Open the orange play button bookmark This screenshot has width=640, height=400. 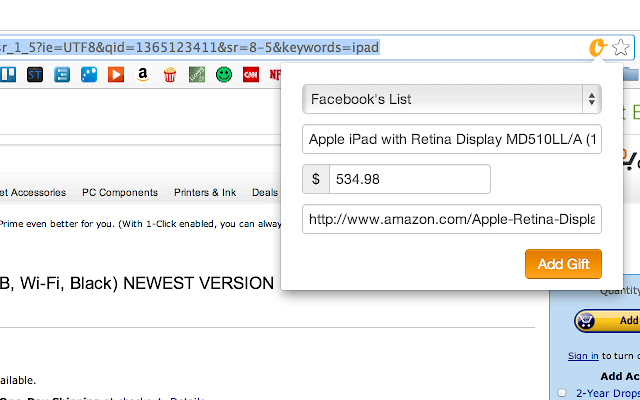[116, 75]
